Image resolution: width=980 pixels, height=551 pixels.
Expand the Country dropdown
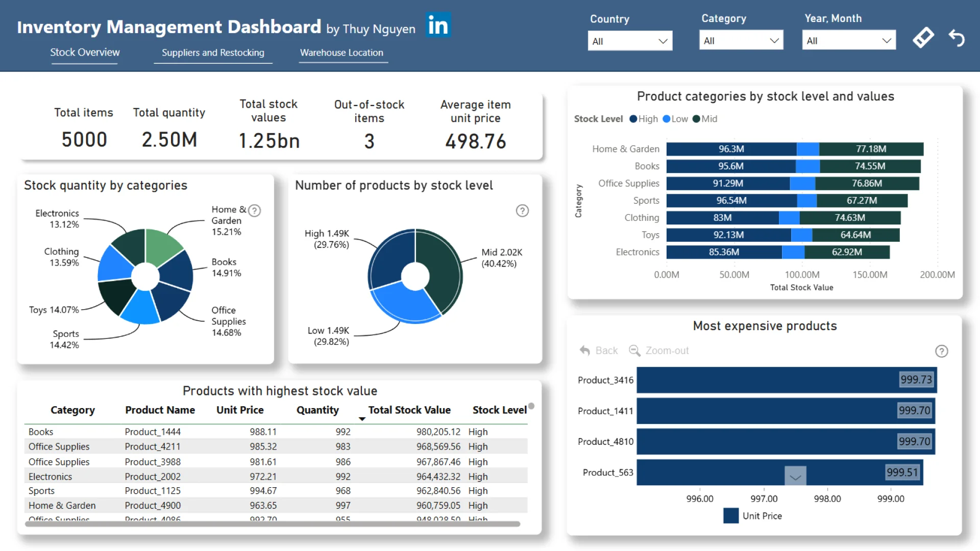point(630,41)
